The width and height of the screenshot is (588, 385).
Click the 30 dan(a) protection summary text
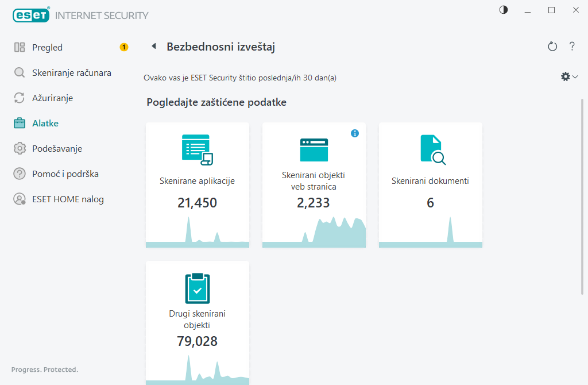pyautogui.click(x=240, y=78)
